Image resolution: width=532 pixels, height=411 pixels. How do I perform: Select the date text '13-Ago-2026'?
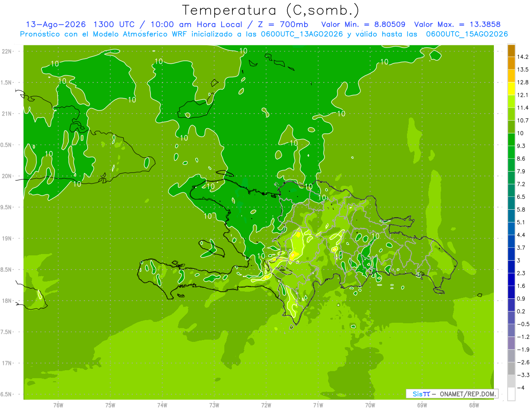[55, 24]
